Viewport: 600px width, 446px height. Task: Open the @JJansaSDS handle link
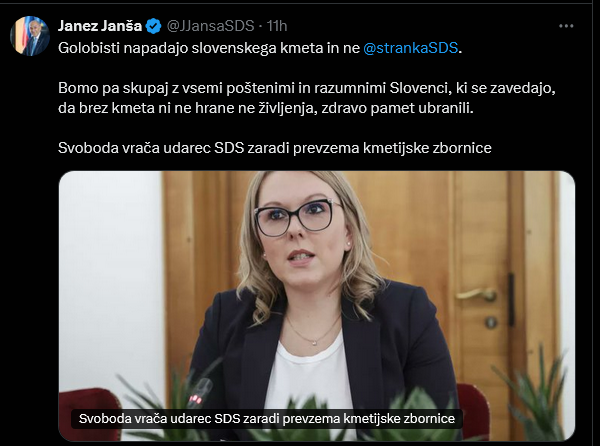[210, 26]
